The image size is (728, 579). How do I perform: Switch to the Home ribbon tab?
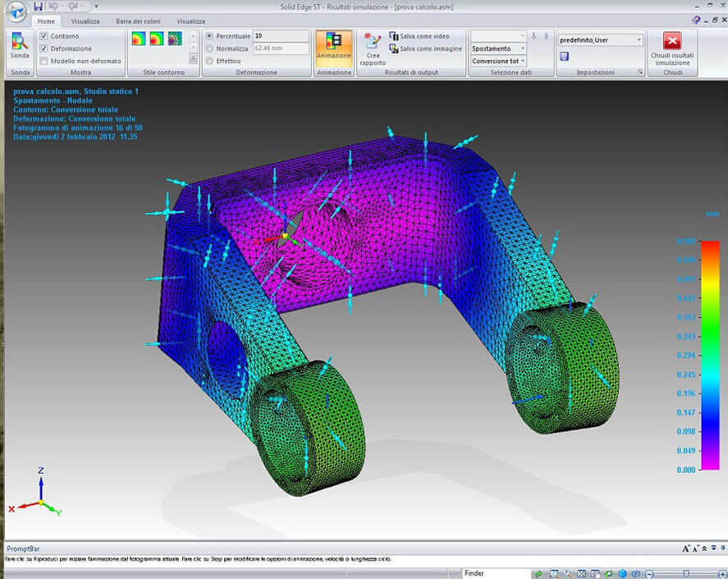(46, 21)
